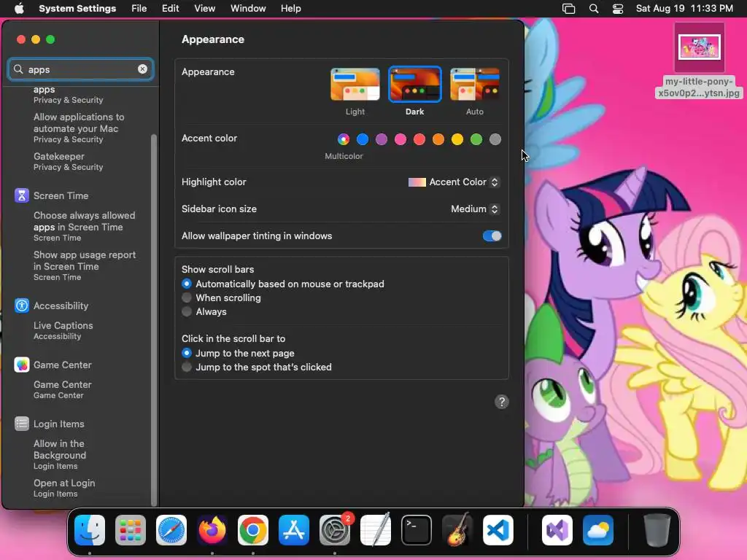Select Jump to the spot that's clicked
The height and width of the screenshot is (560, 747).
click(x=187, y=367)
